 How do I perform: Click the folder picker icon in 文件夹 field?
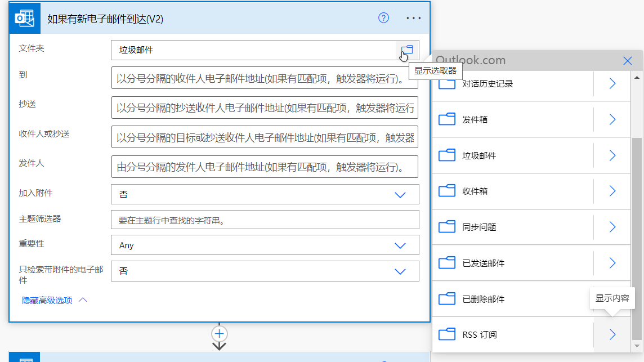point(407,50)
